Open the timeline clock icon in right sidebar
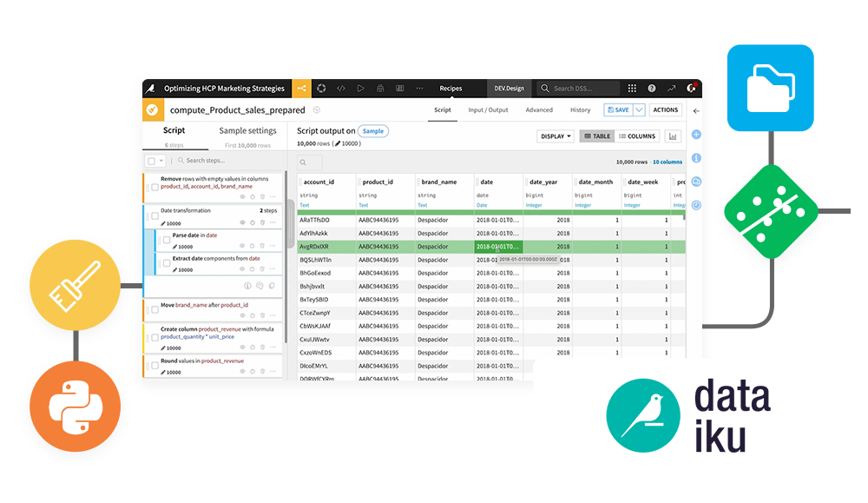The height and width of the screenshot is (503, 868). [x=696, y=205]
